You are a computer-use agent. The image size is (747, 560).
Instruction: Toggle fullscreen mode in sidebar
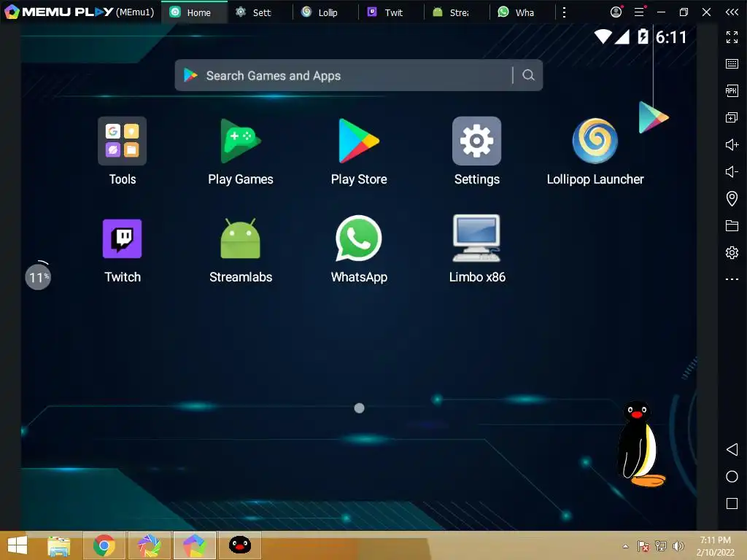pyautogui.click(x=732, y=36)
